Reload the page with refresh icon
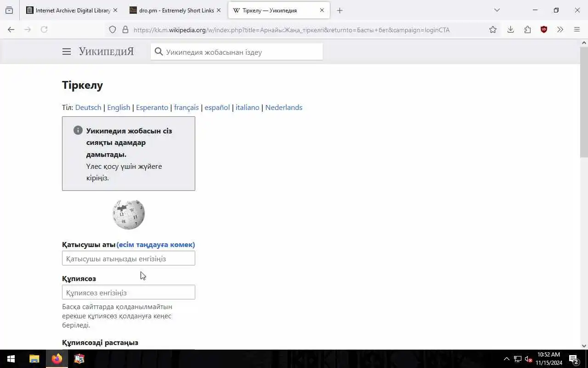 pos(44,29)
